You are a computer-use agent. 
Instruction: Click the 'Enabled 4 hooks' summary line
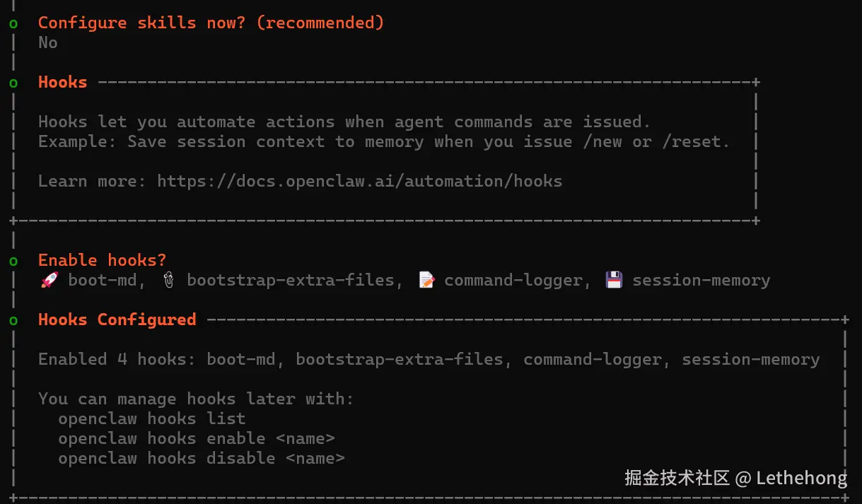[428, 359]
